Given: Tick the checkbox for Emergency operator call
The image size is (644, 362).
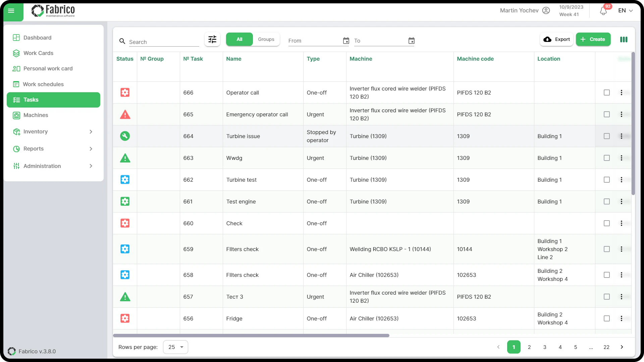Looking at the screenshot, I should 606,114.
